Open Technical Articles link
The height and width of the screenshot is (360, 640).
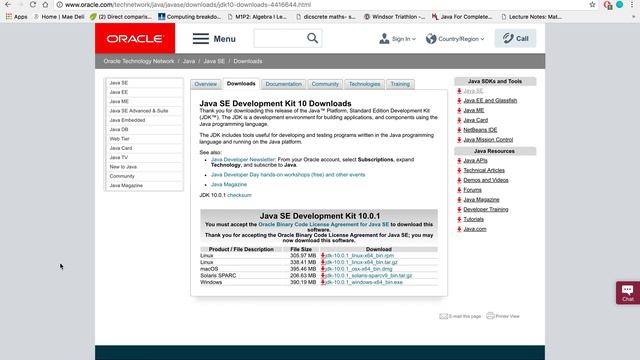tap(484, 171)
